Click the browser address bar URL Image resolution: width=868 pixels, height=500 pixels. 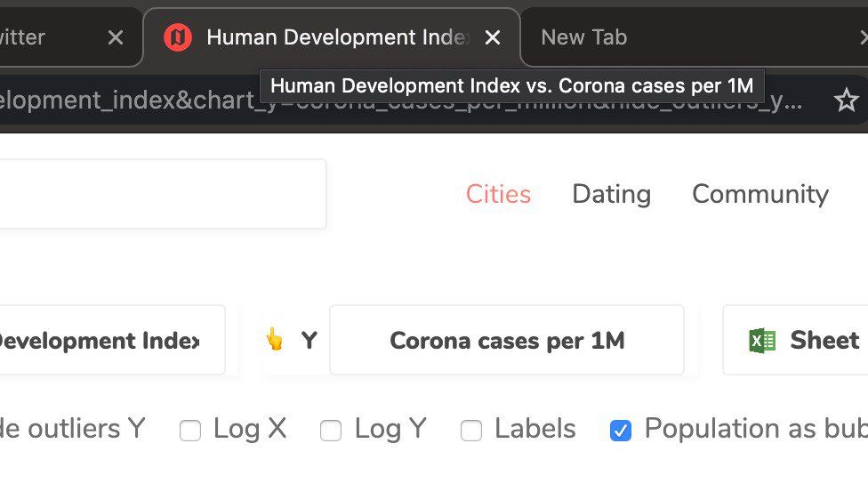(x=400, y=101)
